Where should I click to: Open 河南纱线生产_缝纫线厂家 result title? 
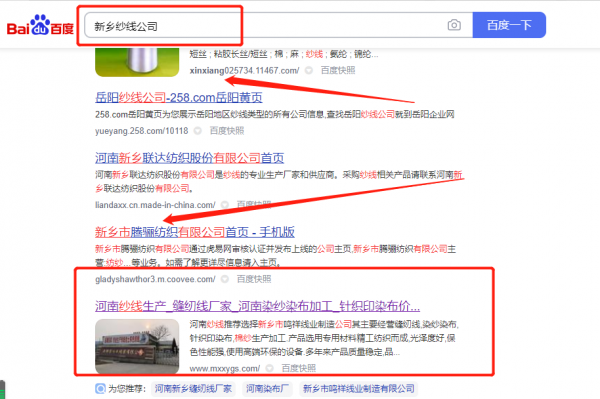258,306
